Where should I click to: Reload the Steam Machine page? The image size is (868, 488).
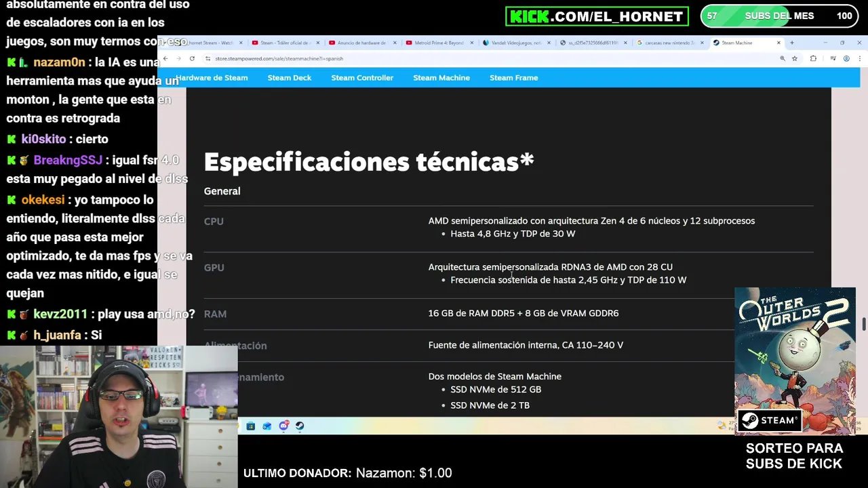coord(192,58)
